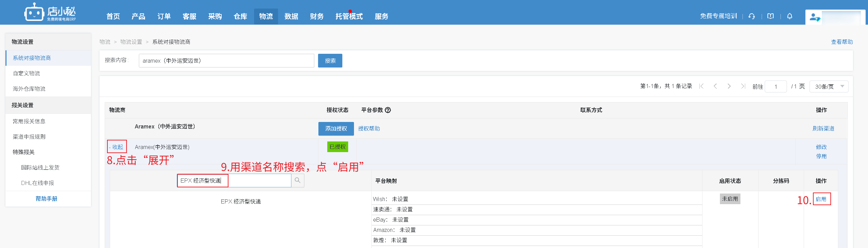Viewport: 868px width, 248px height.
Task: Disable Aramex authorization via 停用
Action: point(821,156)
